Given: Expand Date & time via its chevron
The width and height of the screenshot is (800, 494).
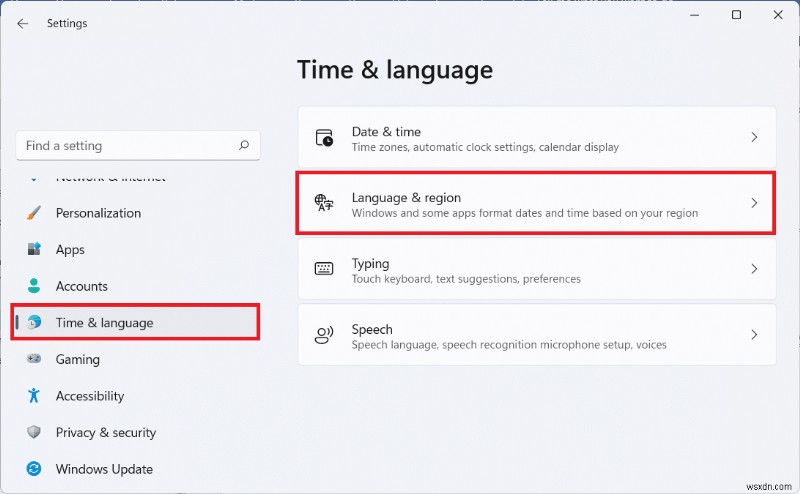Looking at the screenshot, I should (754, 137).
